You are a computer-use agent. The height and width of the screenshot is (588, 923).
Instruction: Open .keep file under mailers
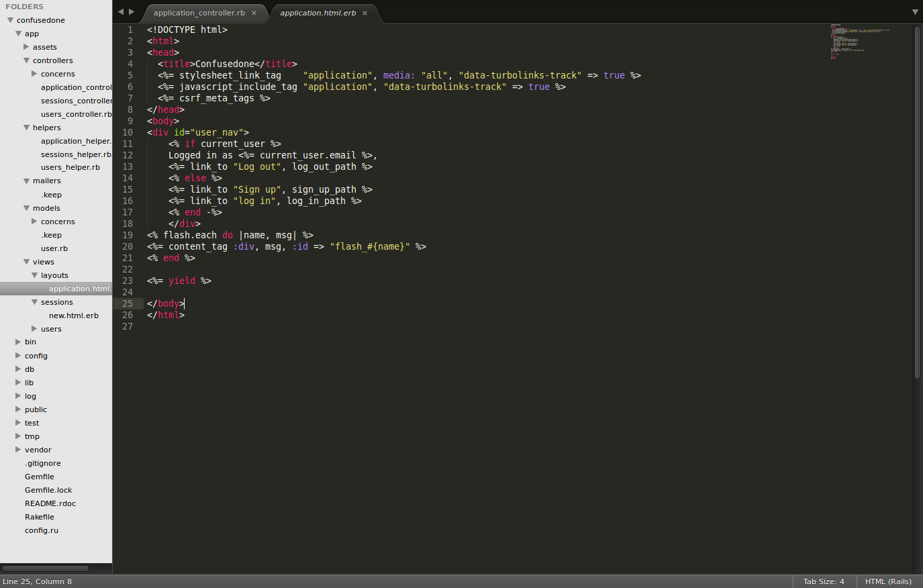[51, 195]
